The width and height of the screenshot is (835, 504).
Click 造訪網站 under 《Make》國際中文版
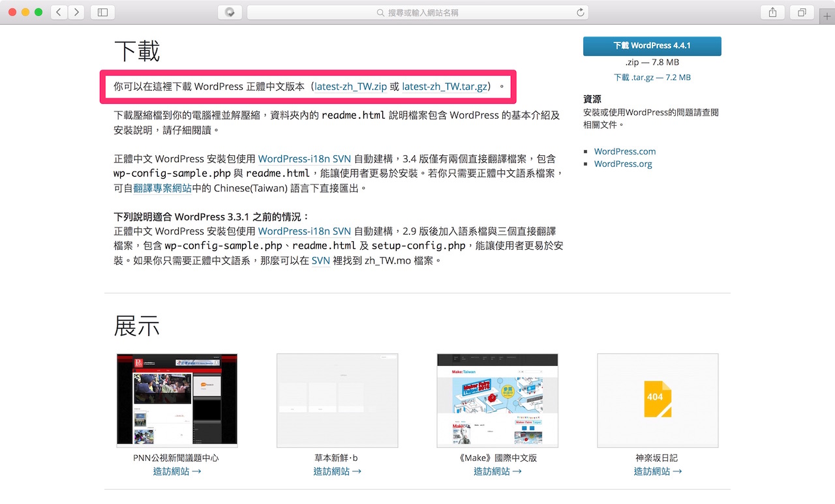[x=497, y=471]
